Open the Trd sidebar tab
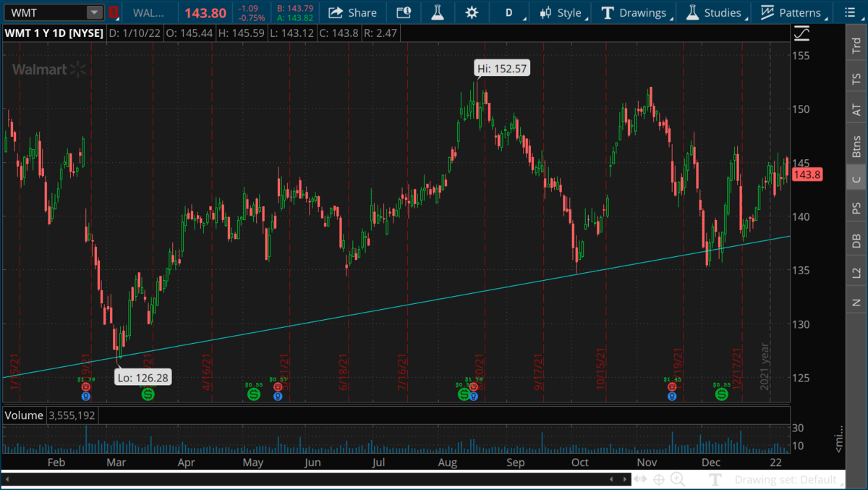Image resolution: width=868 pixels, height=490 pixels. 856,45
